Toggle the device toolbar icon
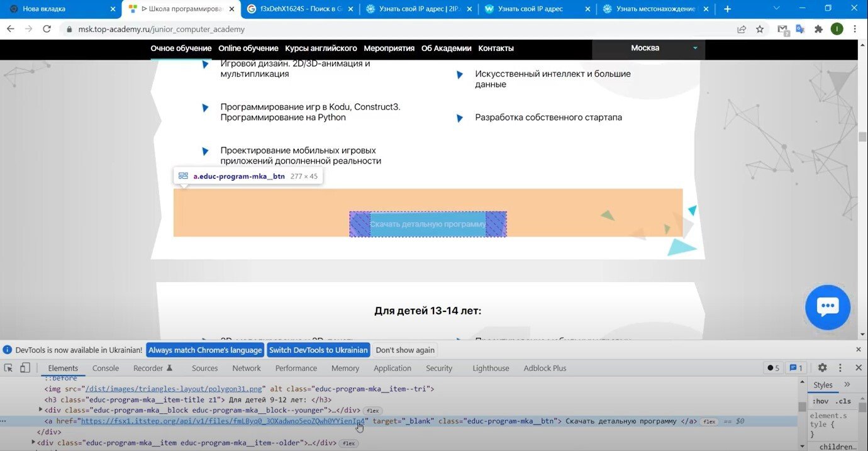Screen dimensions: 868x451 tap(25, 368)
